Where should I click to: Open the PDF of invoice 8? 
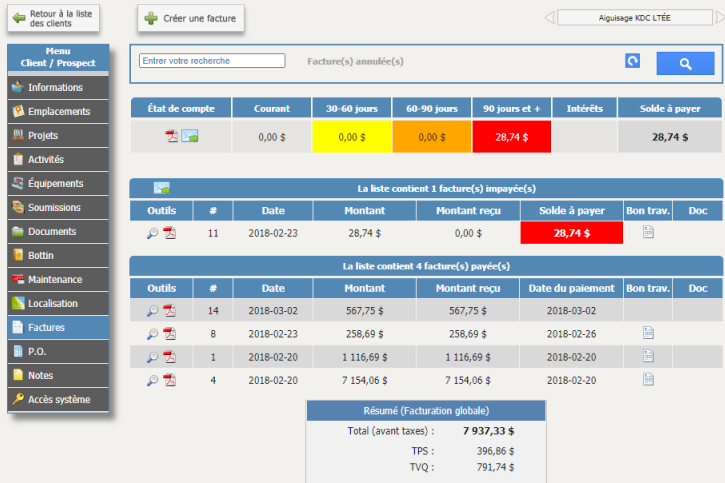click(170, 334)
